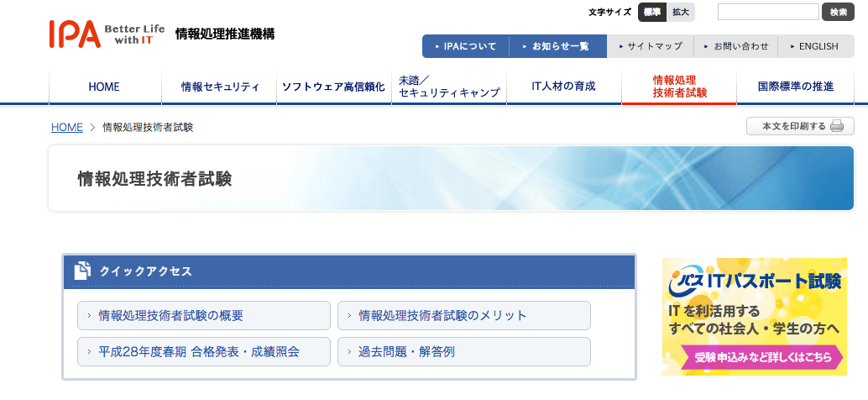Go to the HOME tab

pyautogui.click(x=105, y=87)
